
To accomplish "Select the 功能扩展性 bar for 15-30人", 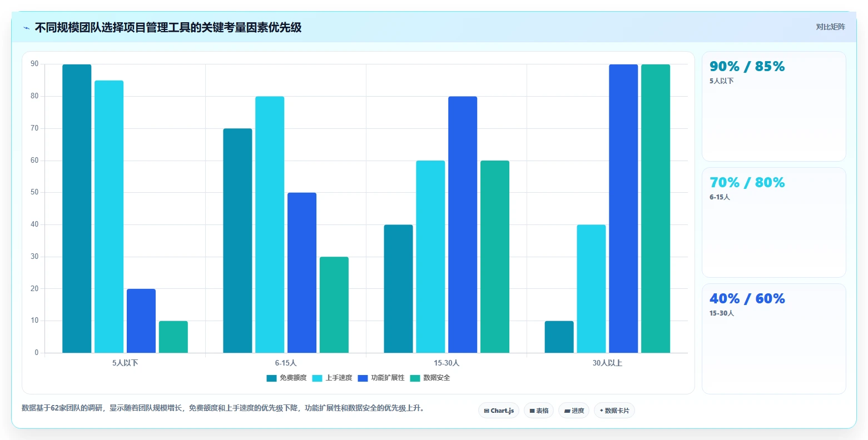I will [x=463, y=224].
